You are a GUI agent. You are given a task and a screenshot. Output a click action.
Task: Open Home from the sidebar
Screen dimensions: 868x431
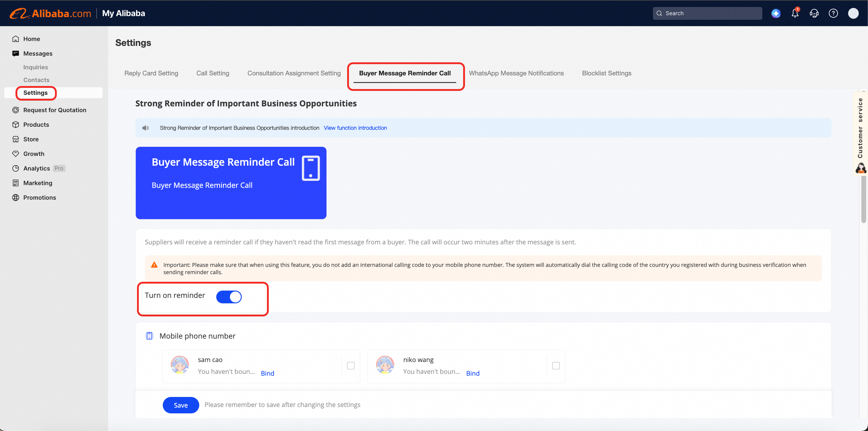(31, 39)
